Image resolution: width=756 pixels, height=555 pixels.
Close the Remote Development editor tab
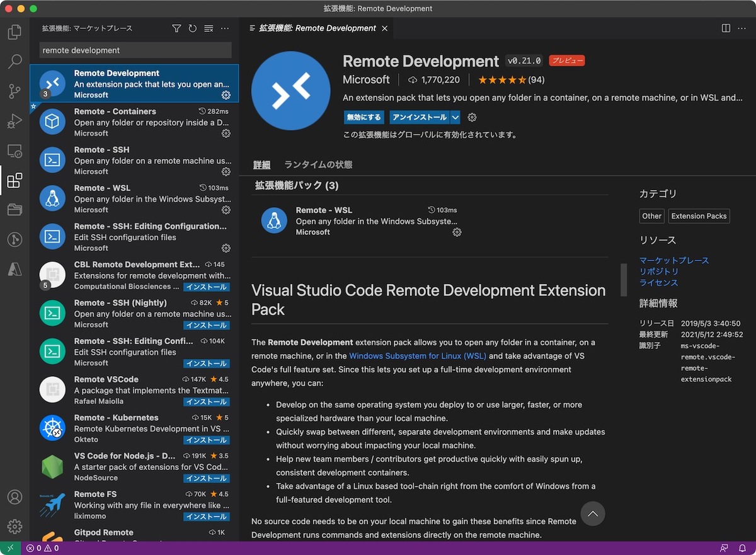[x=385, y=28]
